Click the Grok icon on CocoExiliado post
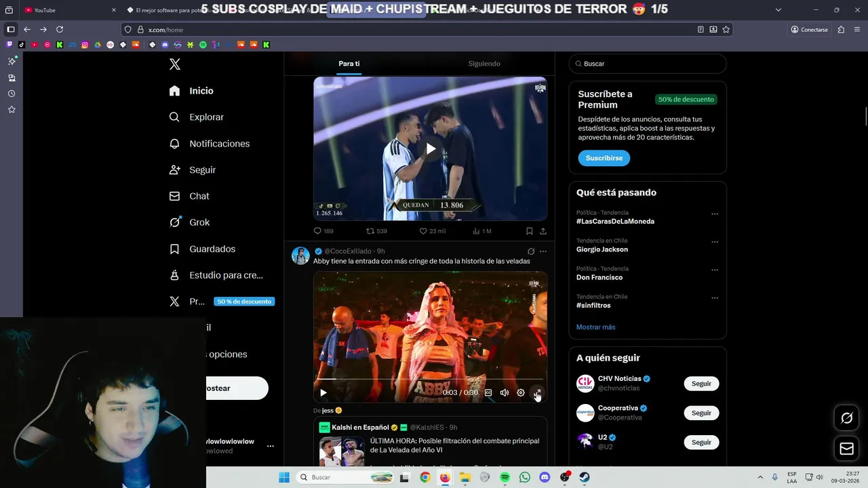 (x=531, y=251)
